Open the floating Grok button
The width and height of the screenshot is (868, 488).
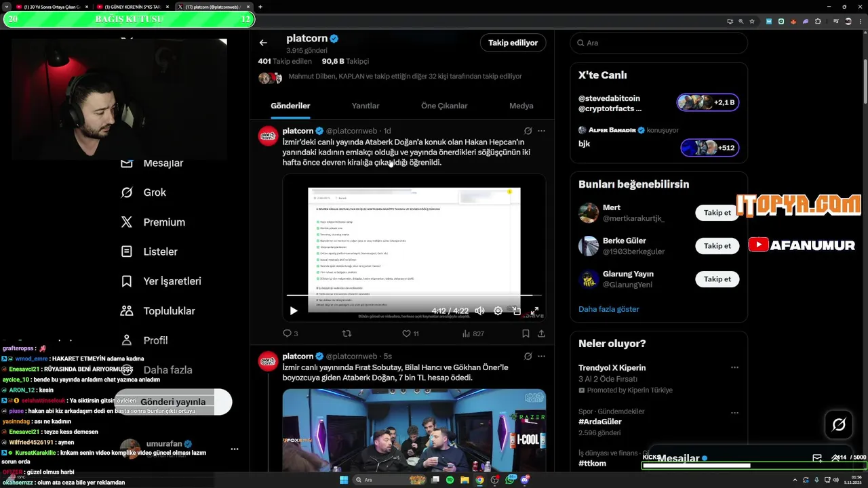[x=839, y=425]
